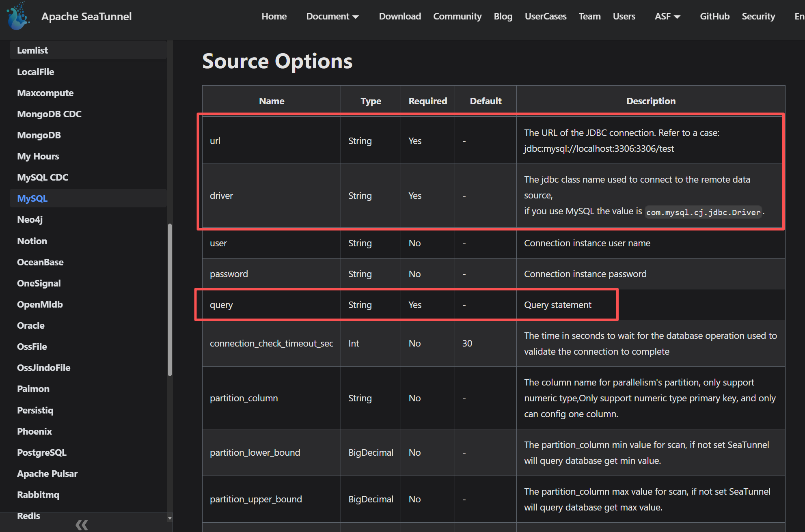This screenshot has height=532, width=805.
Task: Open the PostgreSQL connector doc
Action: click(x=41, y=452)
